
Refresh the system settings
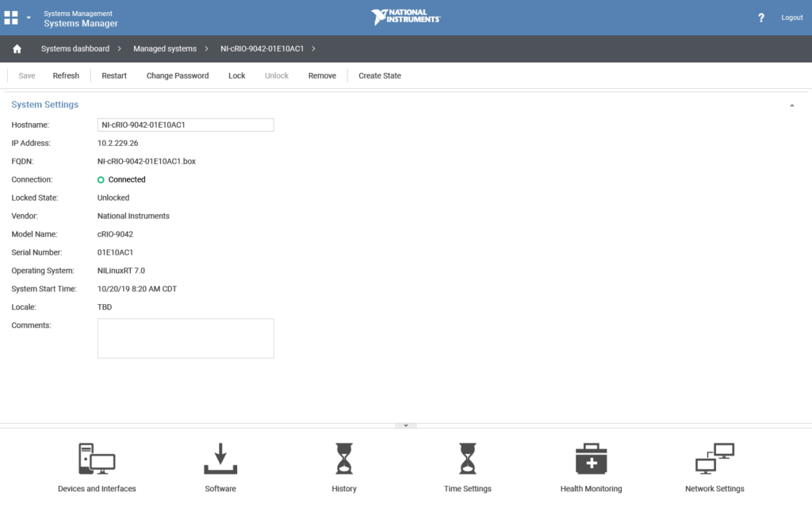click(66, 75)
